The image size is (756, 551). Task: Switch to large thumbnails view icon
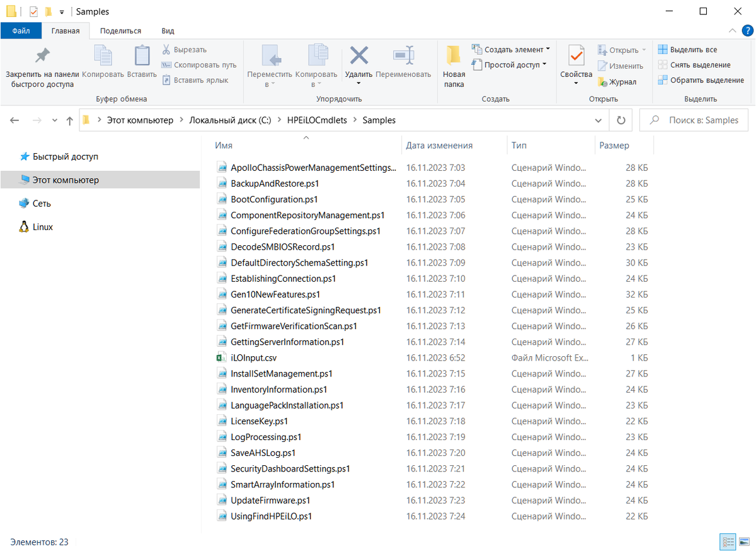pyautogui.click(x=743, y=542)
